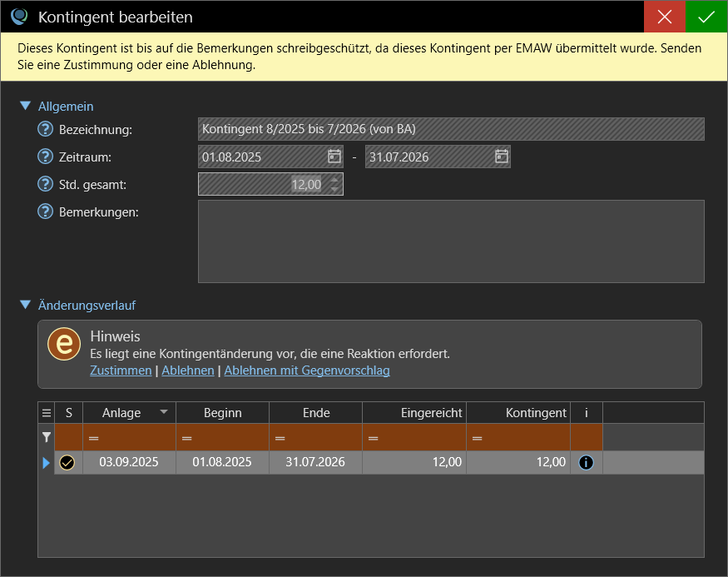
Task: Click the status checkmark icon in the table row
Action: (67, 462)
